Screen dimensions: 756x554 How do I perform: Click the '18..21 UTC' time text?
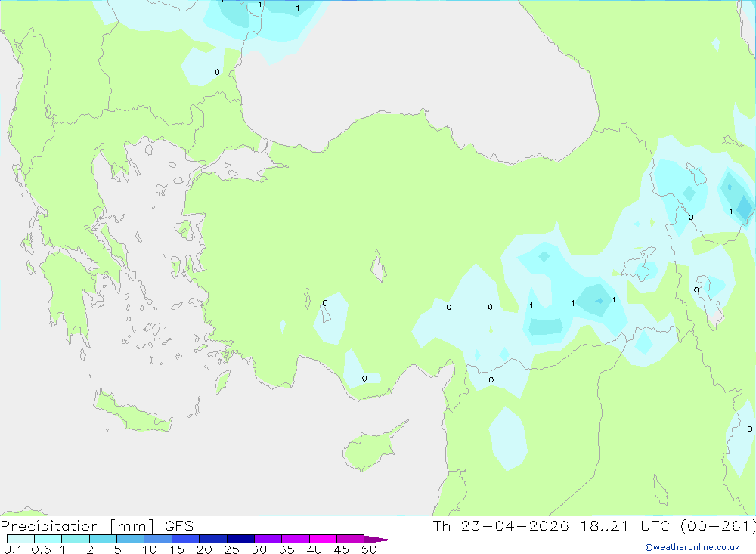tap(625, 525)
